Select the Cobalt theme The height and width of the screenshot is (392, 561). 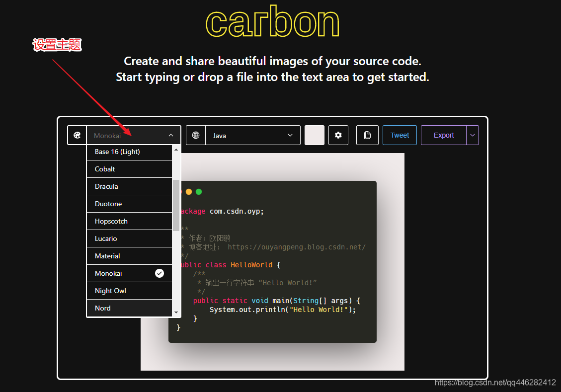(x=130, y=169)
